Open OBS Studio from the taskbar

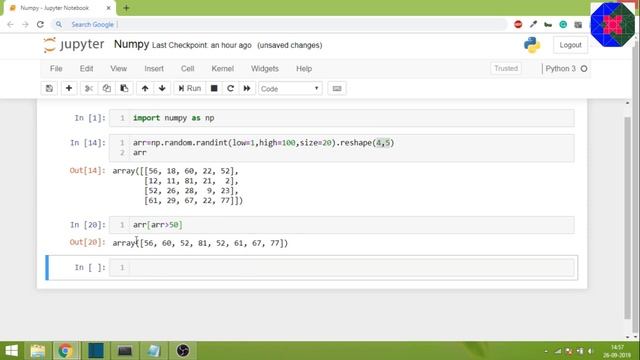pyautogui.click(x=182, y=351)
